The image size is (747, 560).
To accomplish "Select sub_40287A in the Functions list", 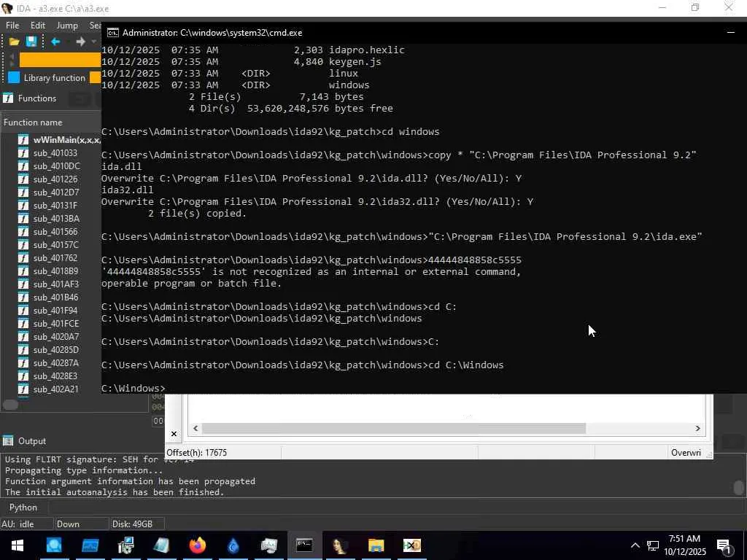I will tap(56, 363).
